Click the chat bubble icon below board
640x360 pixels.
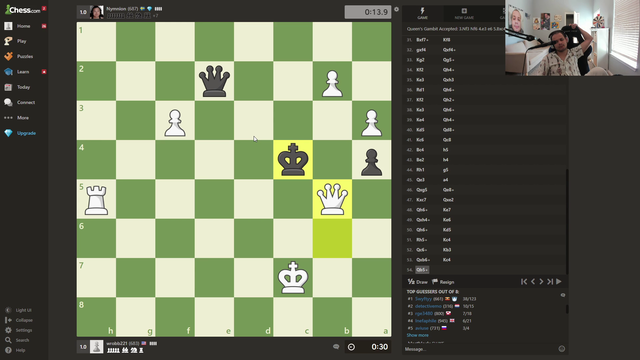(336, 347)
